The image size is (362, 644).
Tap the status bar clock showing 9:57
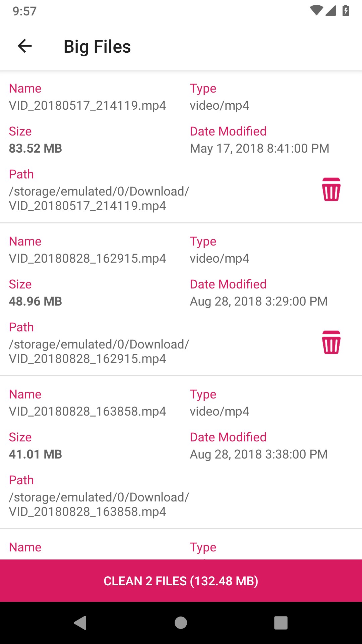point(24,11)
